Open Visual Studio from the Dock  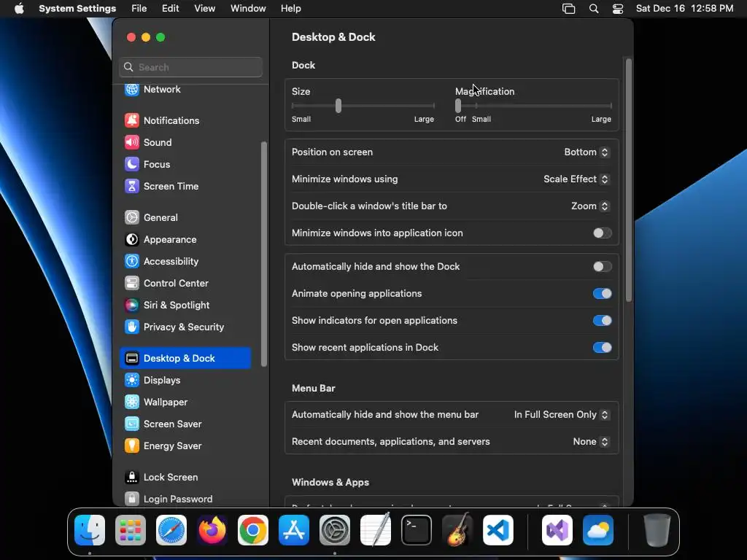557,530
